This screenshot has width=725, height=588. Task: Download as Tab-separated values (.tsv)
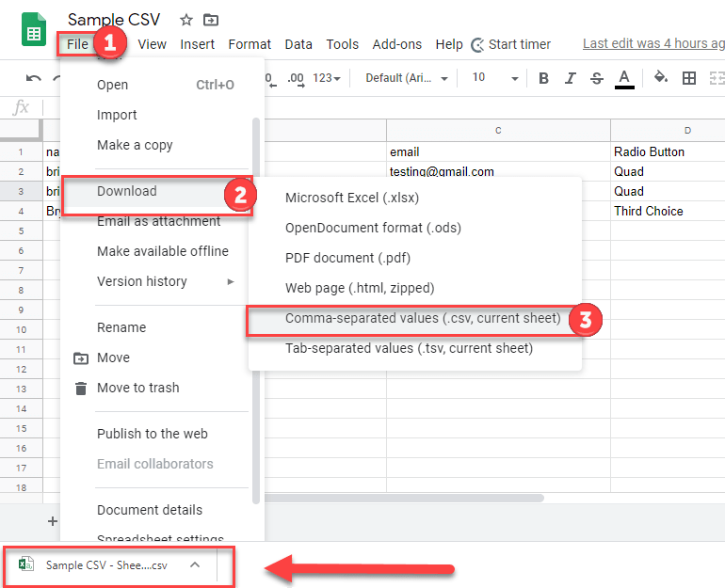pos(414,348)
